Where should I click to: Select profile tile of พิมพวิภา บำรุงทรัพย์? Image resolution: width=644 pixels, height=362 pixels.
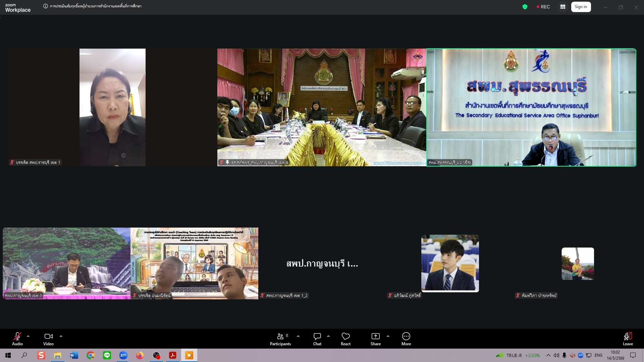point(578,263)
